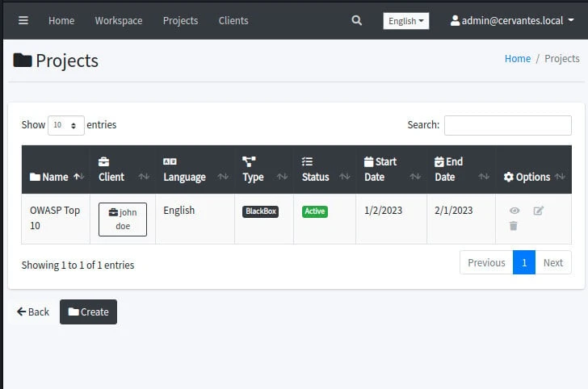Open the show entries count selector

[65, 125]
